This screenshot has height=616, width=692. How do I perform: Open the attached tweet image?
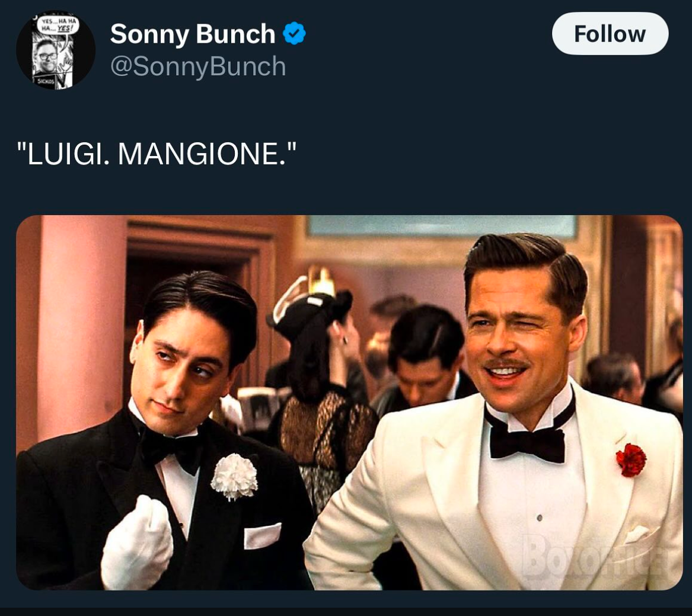(349, 403)
